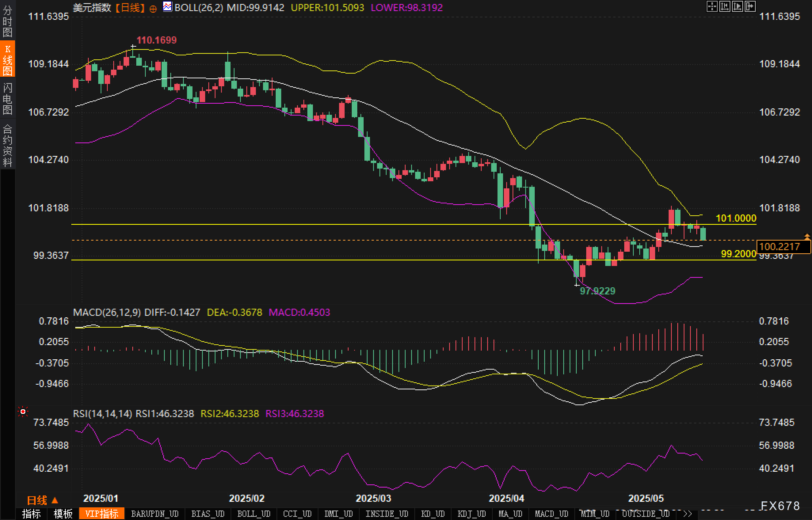Click the BOLL indicator chart icon in header
Screen dimensions: 812x520
(x=168, y=7)
